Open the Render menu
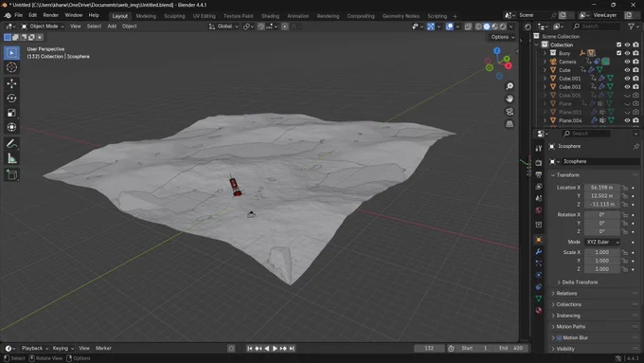Viewport: 644px width, 363px height. click(51, 15)
